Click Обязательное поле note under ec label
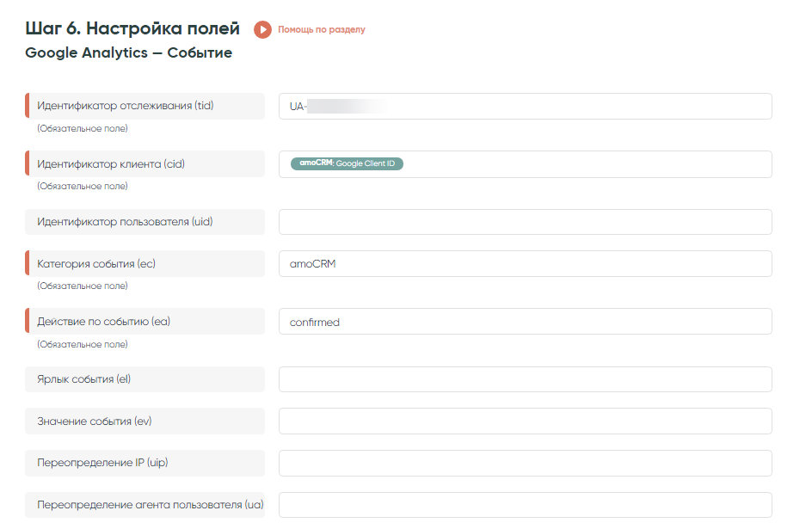This screenshot has width=812, height=529. point(83,286)
